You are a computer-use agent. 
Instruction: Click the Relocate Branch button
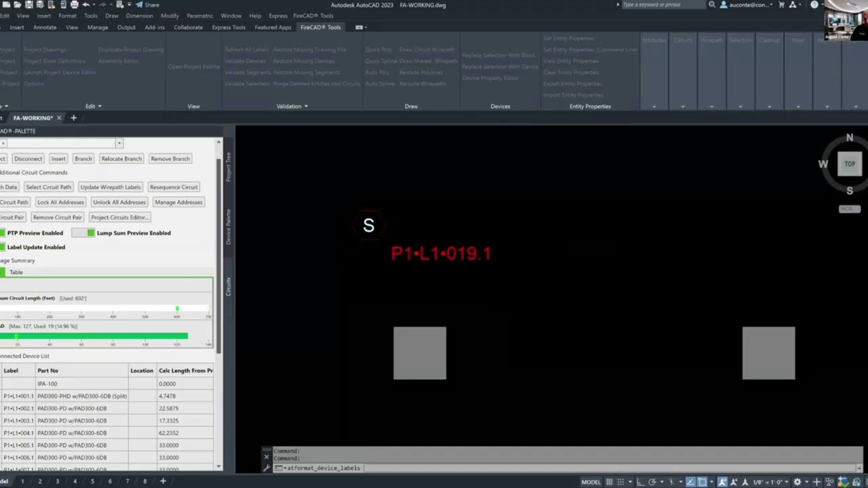pyautogui.click(x=121, y=159)
